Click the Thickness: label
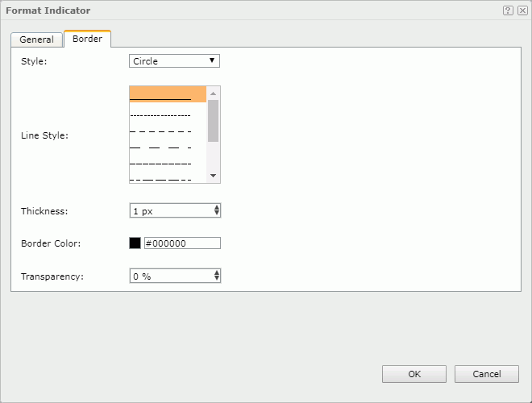The width and height of the screenshot is (532, 403). 44,211
